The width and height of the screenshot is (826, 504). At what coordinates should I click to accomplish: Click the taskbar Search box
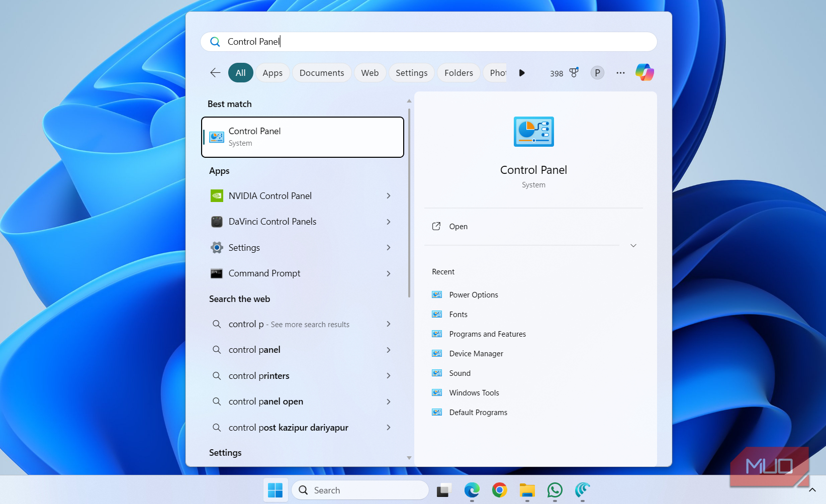[x=360, y=490]
